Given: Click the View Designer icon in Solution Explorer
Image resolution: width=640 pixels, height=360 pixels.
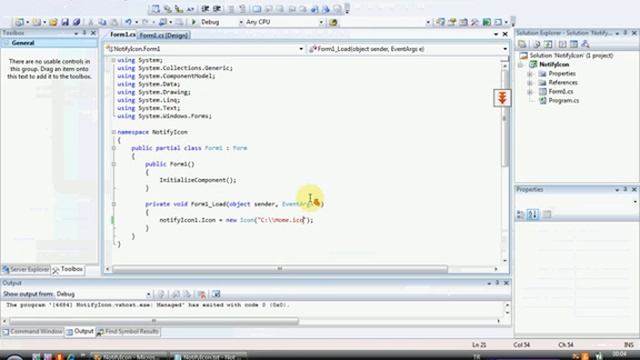Looking at the screenshot, I should 574,44.
